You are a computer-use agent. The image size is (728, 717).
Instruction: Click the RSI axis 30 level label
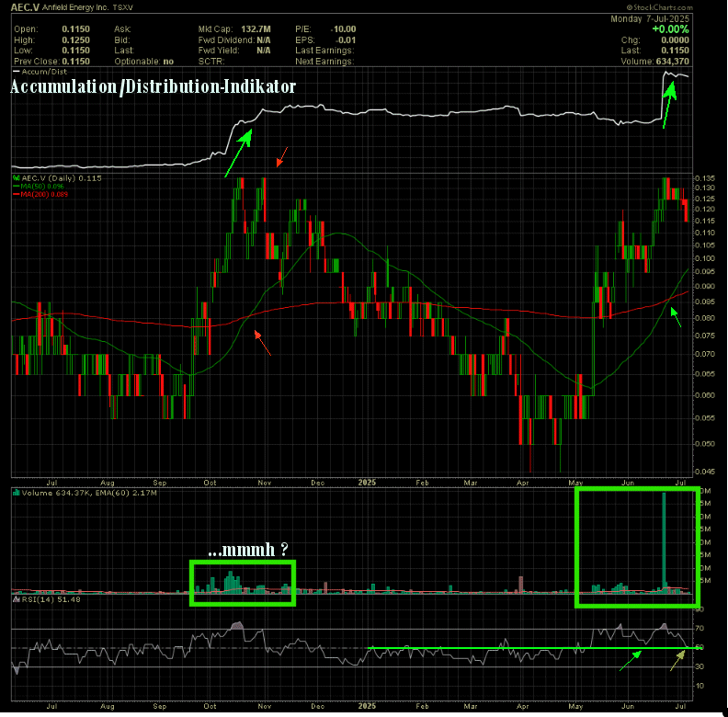[x=700, y=666]
